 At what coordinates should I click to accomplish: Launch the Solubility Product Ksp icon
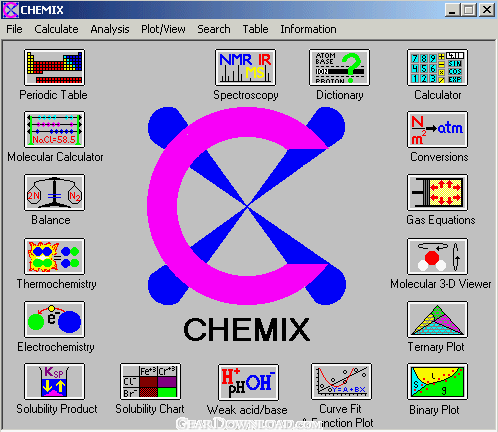54,381
